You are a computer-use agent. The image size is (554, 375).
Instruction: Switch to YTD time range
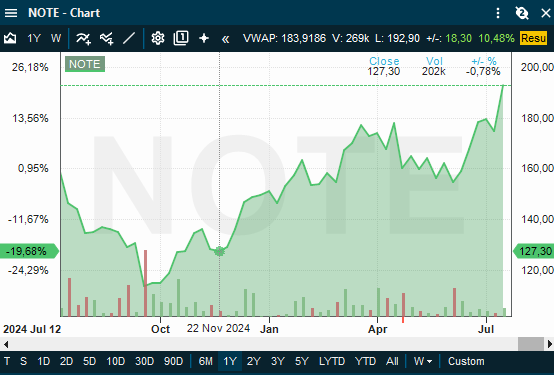365,361
